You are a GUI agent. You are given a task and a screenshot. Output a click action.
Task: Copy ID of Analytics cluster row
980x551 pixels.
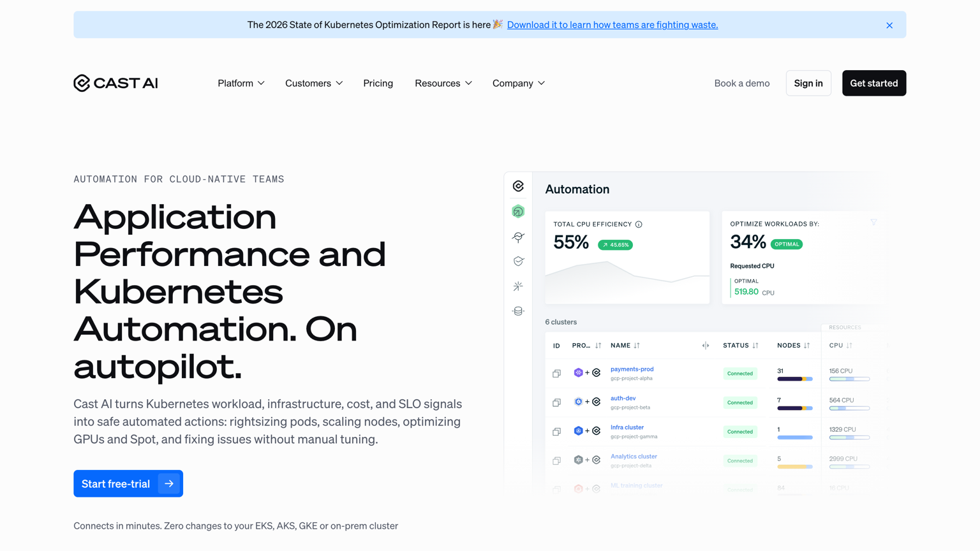(556, 460)
